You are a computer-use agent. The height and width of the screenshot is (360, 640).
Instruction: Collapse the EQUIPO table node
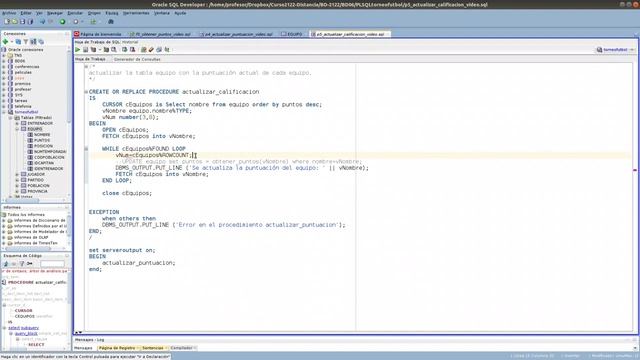click(17, 129)
